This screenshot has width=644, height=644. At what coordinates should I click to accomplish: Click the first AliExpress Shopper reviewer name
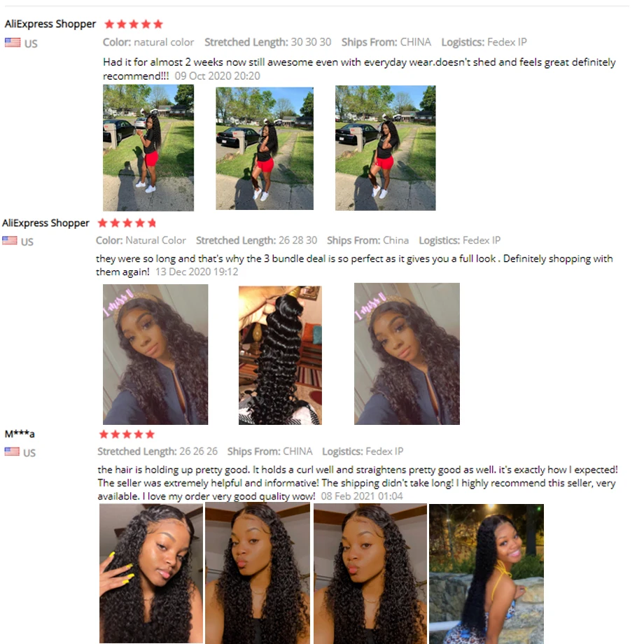point(50,24)
